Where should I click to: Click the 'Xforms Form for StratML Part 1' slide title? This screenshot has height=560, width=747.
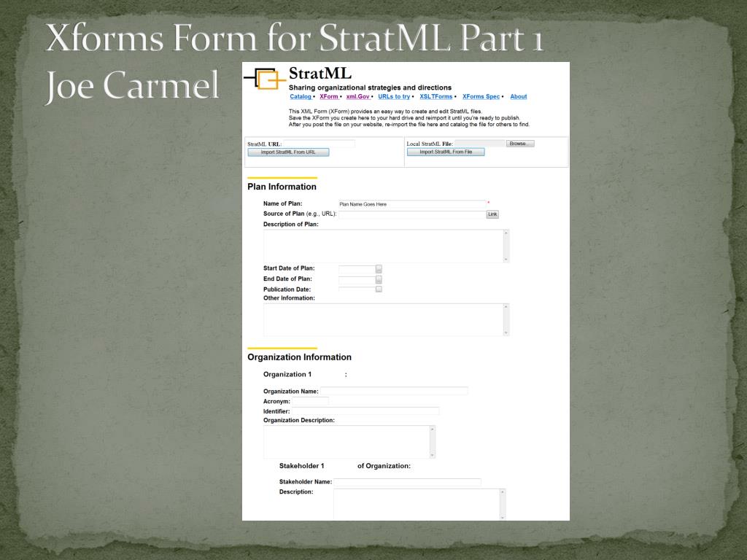(295, 37)
